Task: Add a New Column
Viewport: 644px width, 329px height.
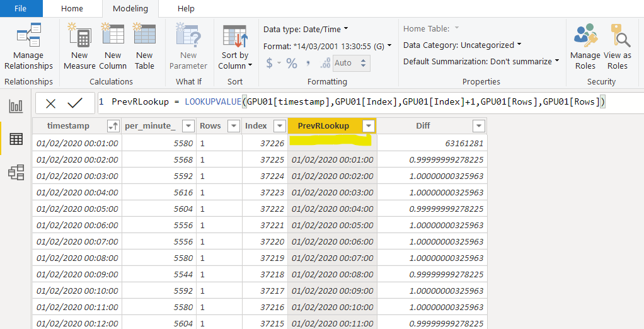Action: coord(113,47)
